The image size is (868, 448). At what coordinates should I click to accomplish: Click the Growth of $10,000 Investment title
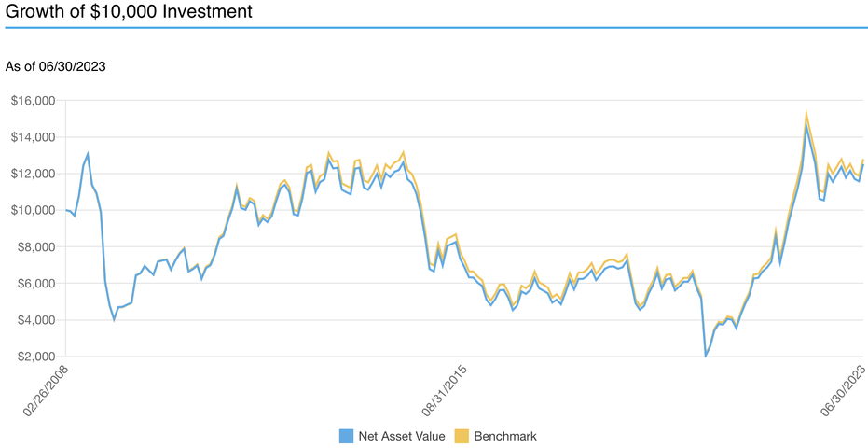pyautogui.click(x=128, y=12)
